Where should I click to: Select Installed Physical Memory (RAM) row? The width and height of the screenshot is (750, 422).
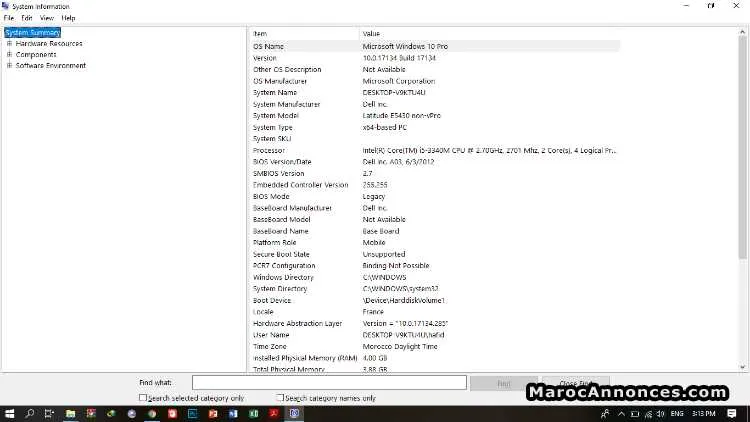pyautogui.click(x=435, y=358)
